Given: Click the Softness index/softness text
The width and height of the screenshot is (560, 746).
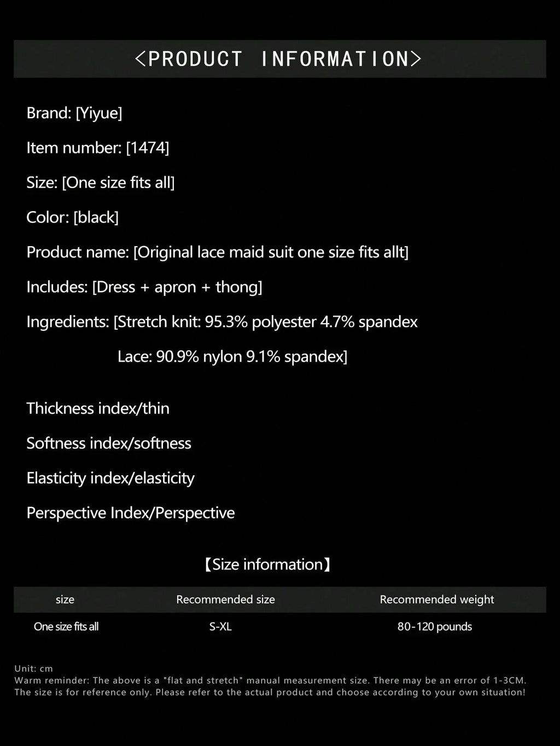Looking at the screenshot, I should coord(109,443).
